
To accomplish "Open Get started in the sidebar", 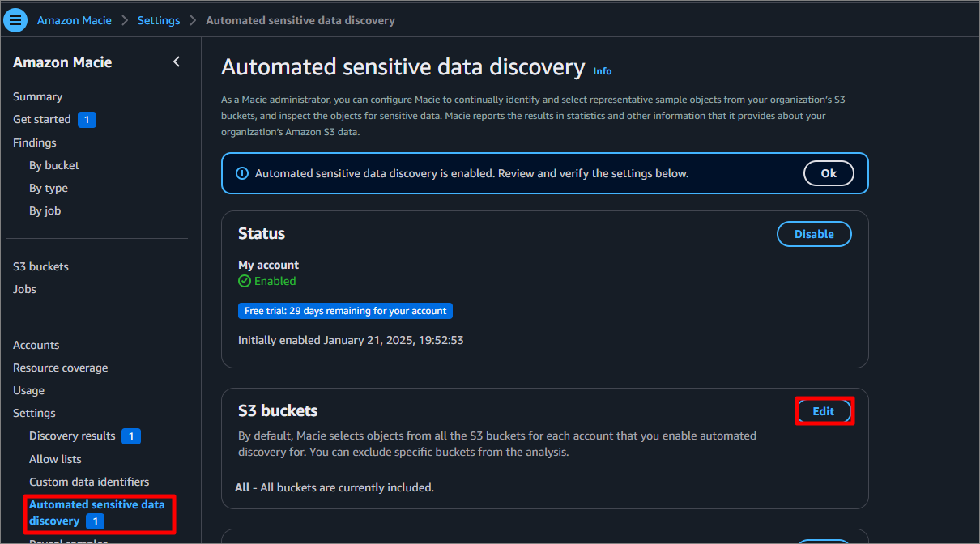I will (x=42, y=119).
